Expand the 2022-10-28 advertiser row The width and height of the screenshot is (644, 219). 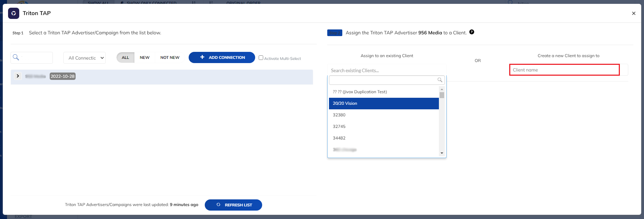18,76
